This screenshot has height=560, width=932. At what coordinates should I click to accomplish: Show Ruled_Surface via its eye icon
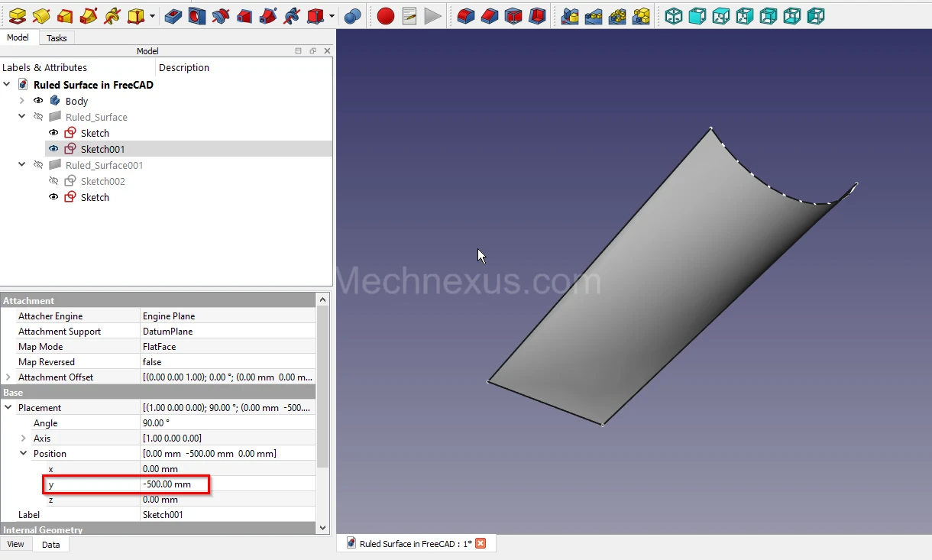pyautogui.click(x=38, y=117)
